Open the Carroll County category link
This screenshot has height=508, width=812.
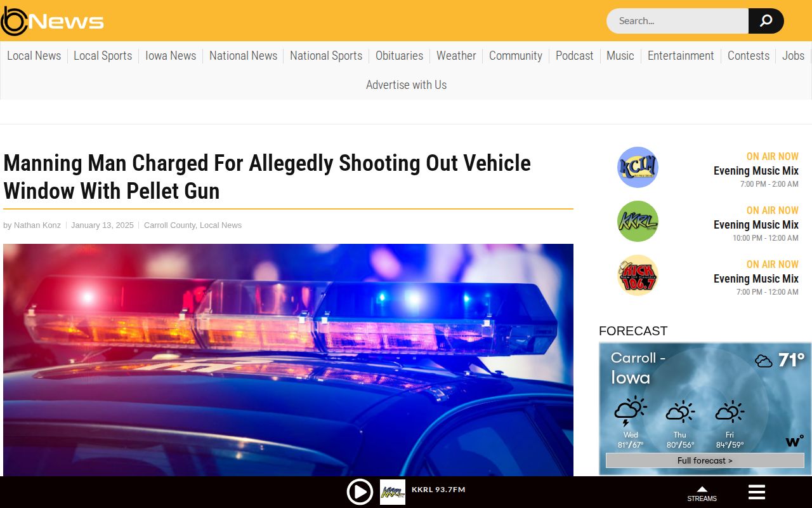click(x=169, y=225)
